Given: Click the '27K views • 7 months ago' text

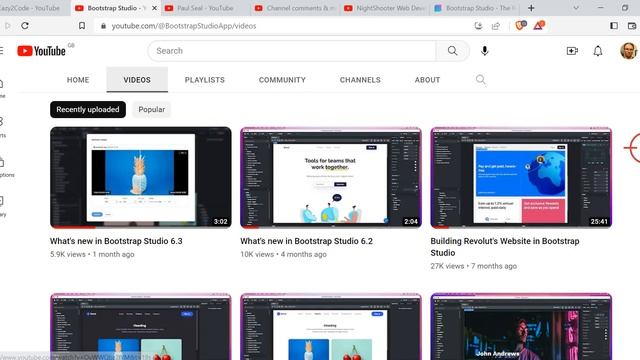Looking at the screenshot, I should [473, 266].
